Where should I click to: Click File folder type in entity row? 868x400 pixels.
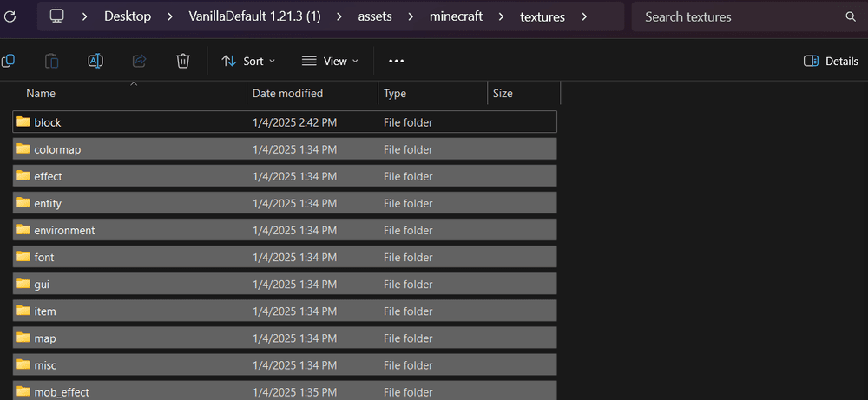[x=408, y=204]
